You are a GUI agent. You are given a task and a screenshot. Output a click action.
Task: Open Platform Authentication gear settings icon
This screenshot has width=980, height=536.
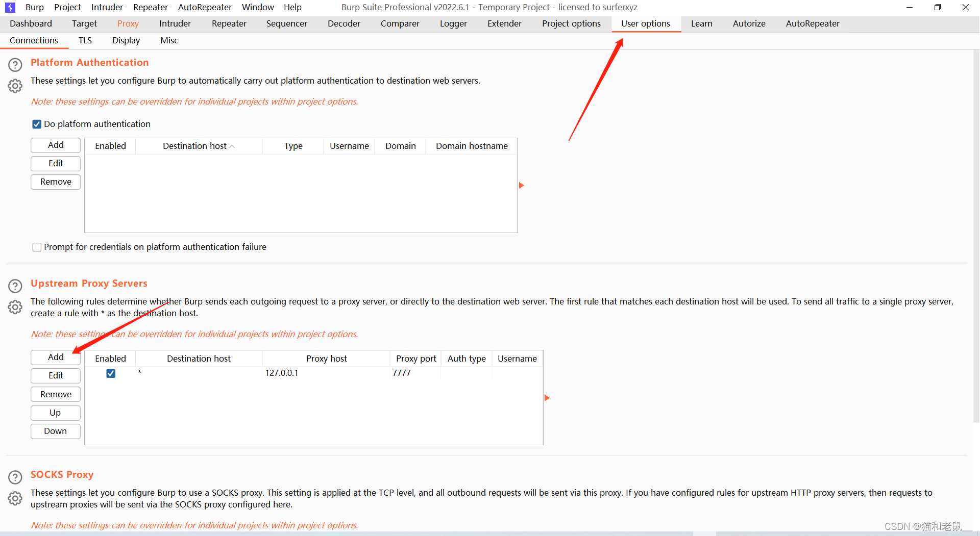coord(15,86)
